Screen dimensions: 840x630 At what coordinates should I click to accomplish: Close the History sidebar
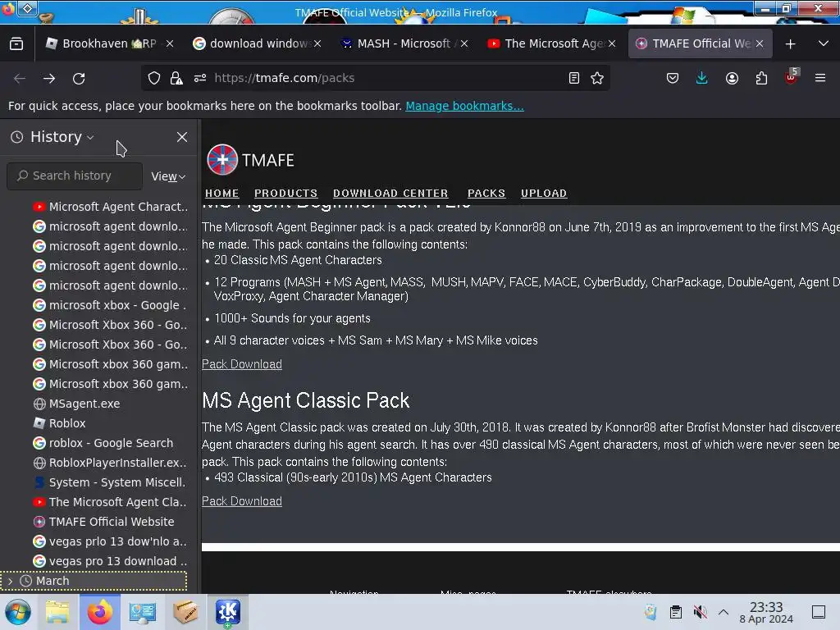[x=182, y=137]
